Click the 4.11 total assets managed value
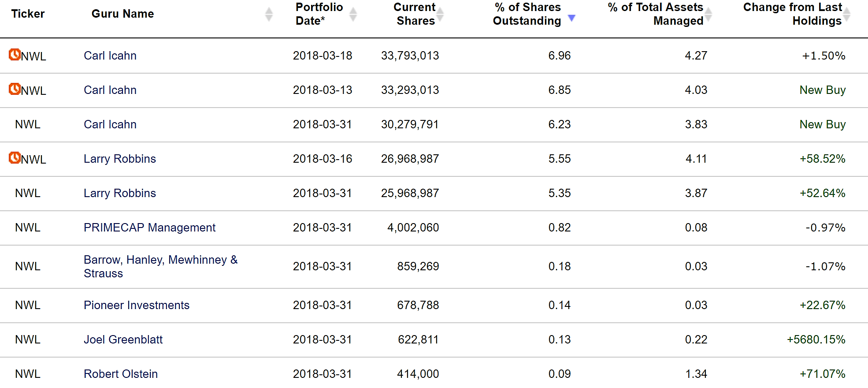The width and height of the screenshot is (868, 388). coord(696,159)
